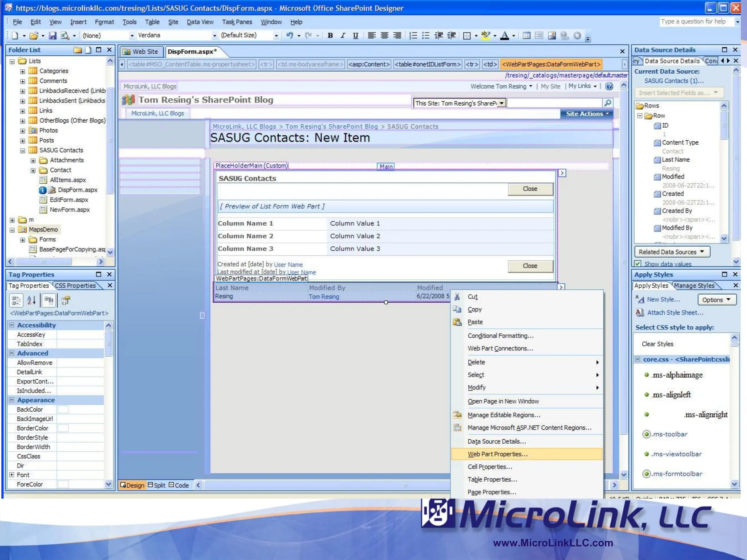The width and height of the screenshot is (747, 560).
Task: Apply bold formatting
Action: pyautogui.click(x=330, y=35)
